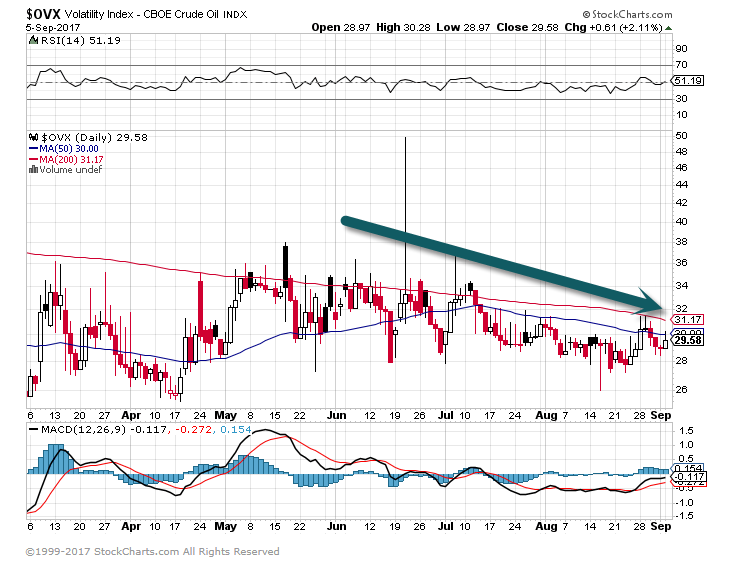This screenshot has width=755, height=586.
Task: Click the 50 label at the top of the price axis
Action: (x=681, y=136)
